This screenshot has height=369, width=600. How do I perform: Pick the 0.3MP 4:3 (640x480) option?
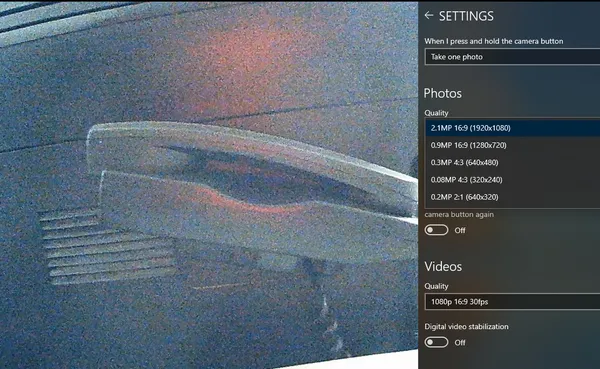click(513, 162)
